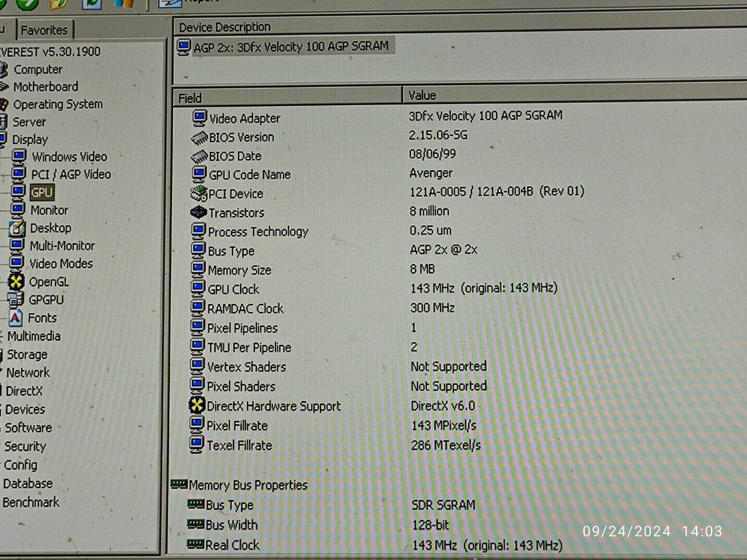Click the GPGPU icon
Screen dimensions: 747x560
16,299
